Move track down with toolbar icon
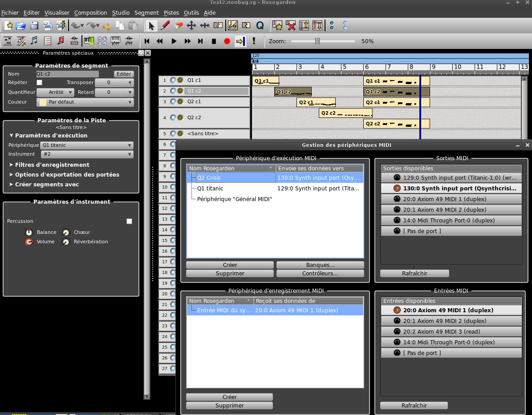 coord(317,26)
